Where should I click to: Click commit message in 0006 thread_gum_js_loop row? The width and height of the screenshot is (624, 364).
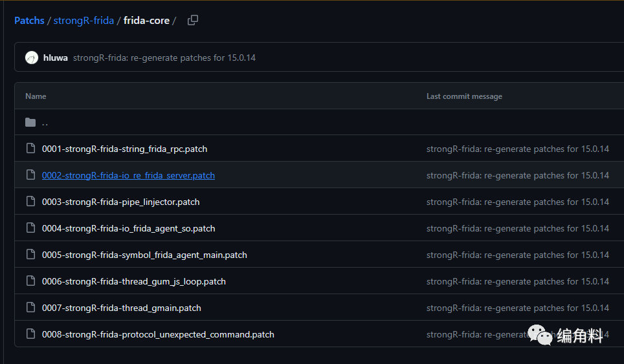518,281
